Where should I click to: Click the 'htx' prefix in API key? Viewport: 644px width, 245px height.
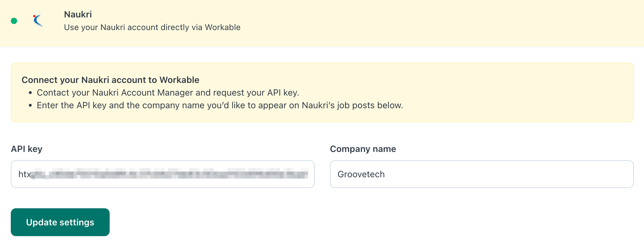[x=24, y=174]
